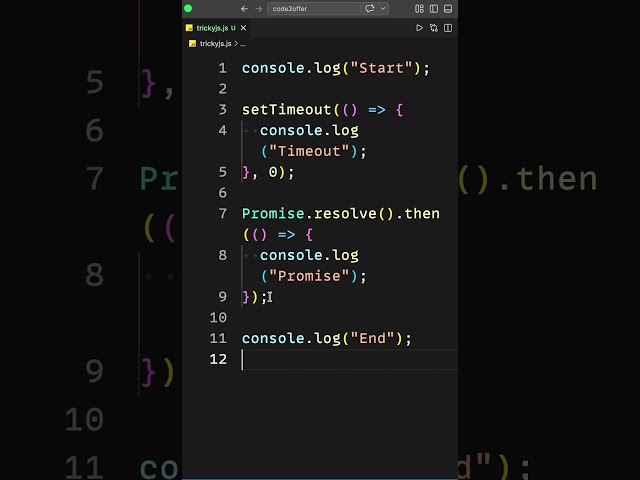
Task: Click the green window button
Action: pos(188,9)
